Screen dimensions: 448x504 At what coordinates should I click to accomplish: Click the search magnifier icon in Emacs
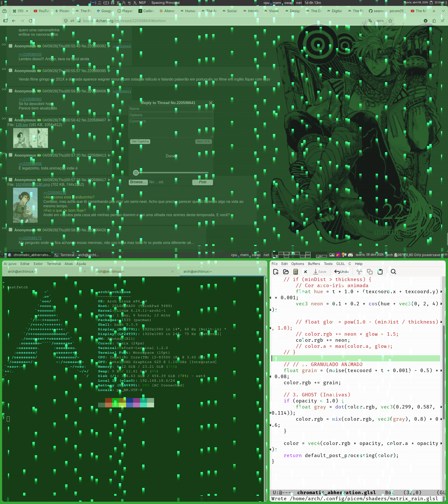(393, 272)
